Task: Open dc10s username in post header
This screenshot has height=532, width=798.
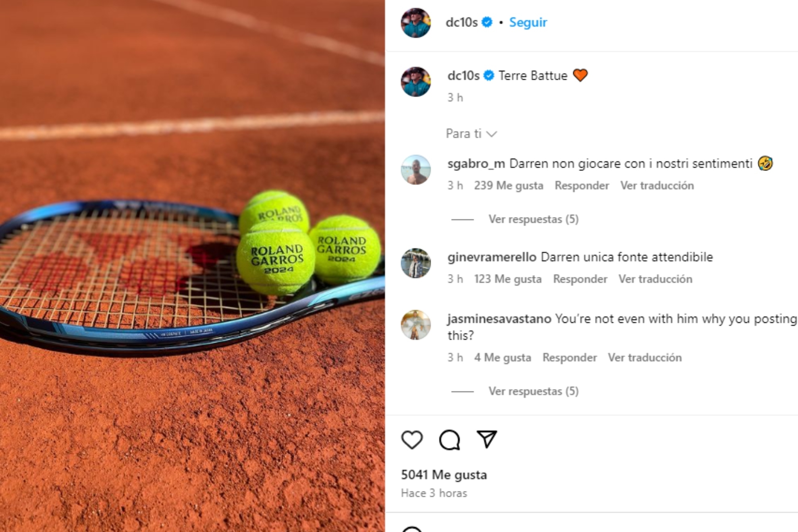Action: coord(461,22)
